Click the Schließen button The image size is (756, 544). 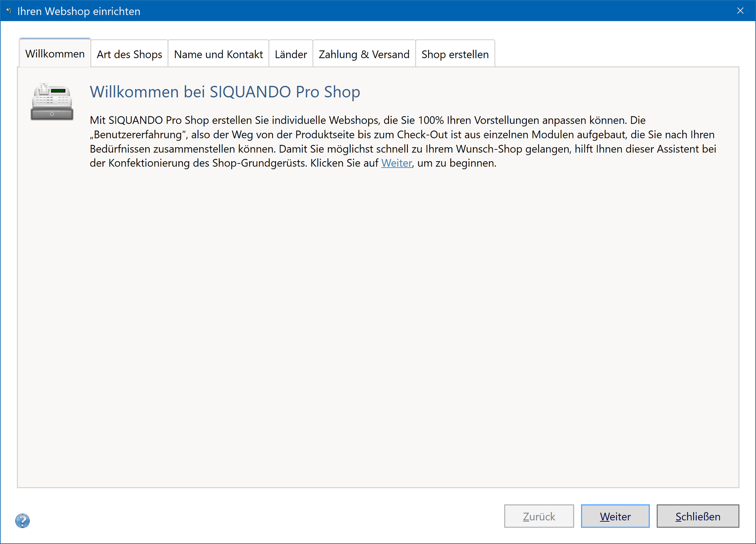698,516
